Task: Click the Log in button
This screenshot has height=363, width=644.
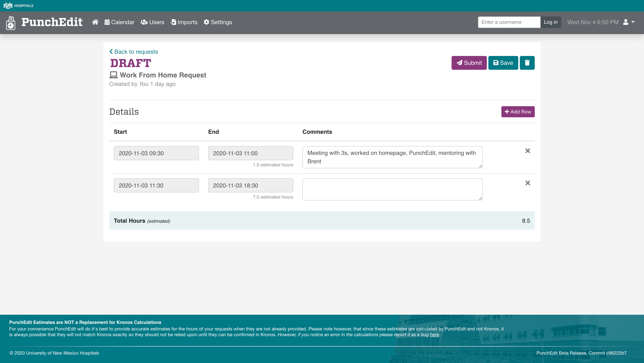Action: (550, 22)
